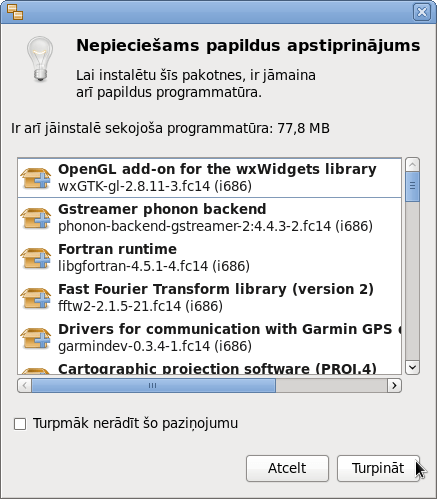Click the horizontal scrollbar thumb
The width and height of the screenshot is (437, 499).
coord(154,386)
